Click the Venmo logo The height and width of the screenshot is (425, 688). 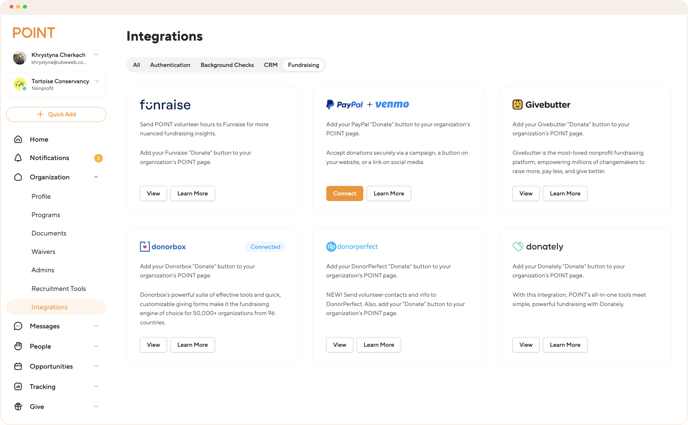coord(392,104)
